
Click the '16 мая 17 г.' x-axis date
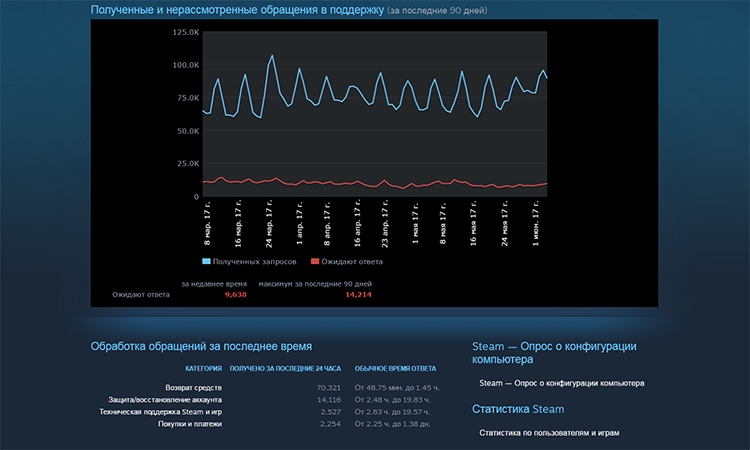point(474,223)
